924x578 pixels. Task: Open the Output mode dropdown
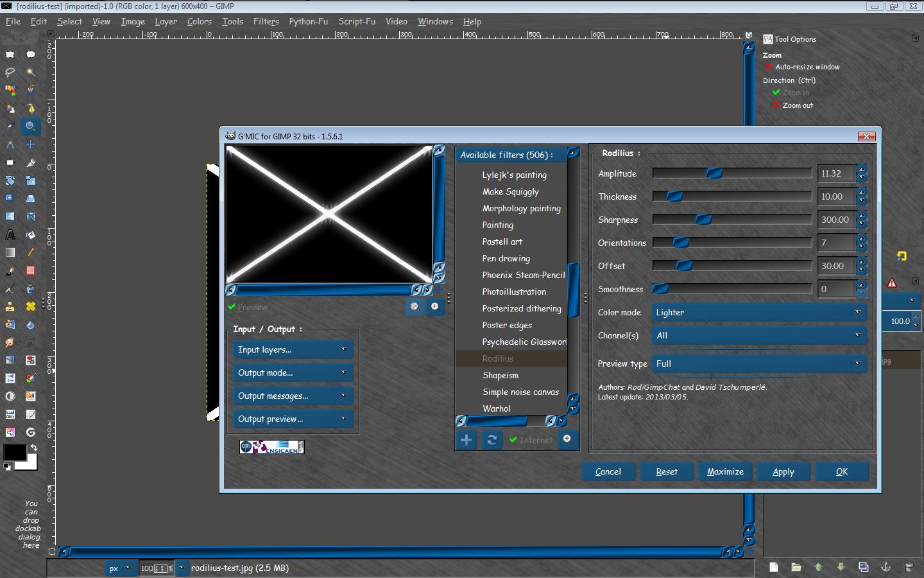[293, 373]
